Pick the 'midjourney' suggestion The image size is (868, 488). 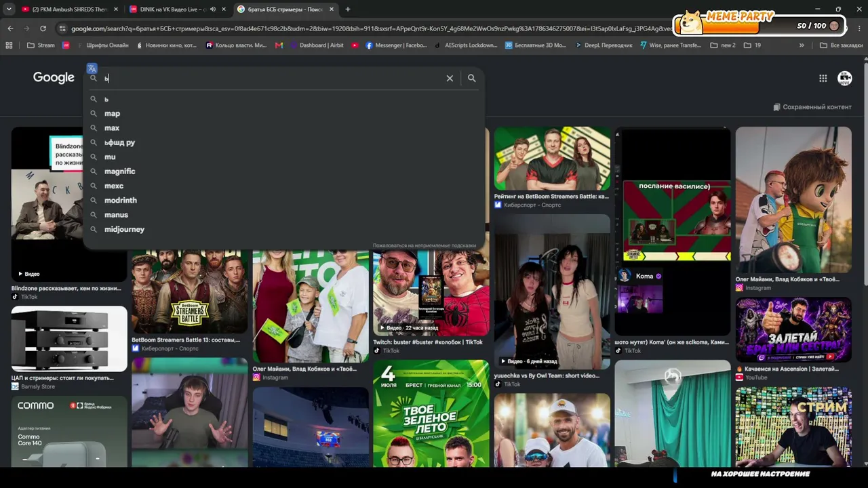283,229
